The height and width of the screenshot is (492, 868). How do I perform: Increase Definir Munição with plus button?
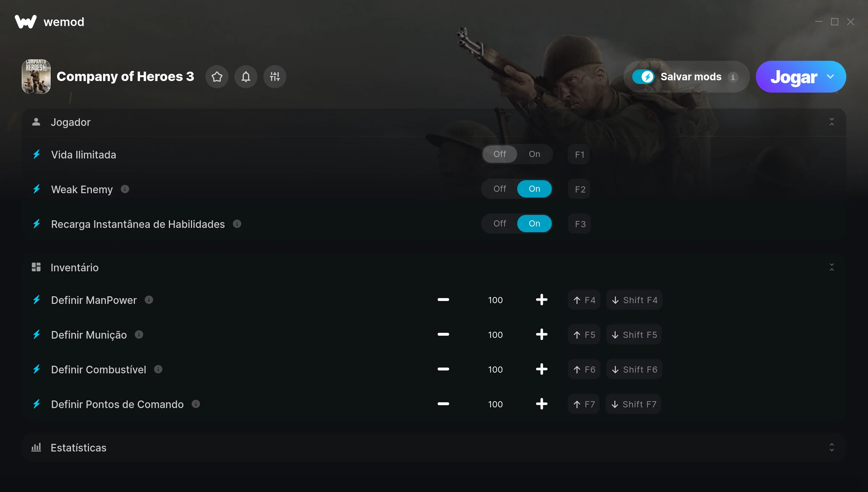(x=541, y=335)
